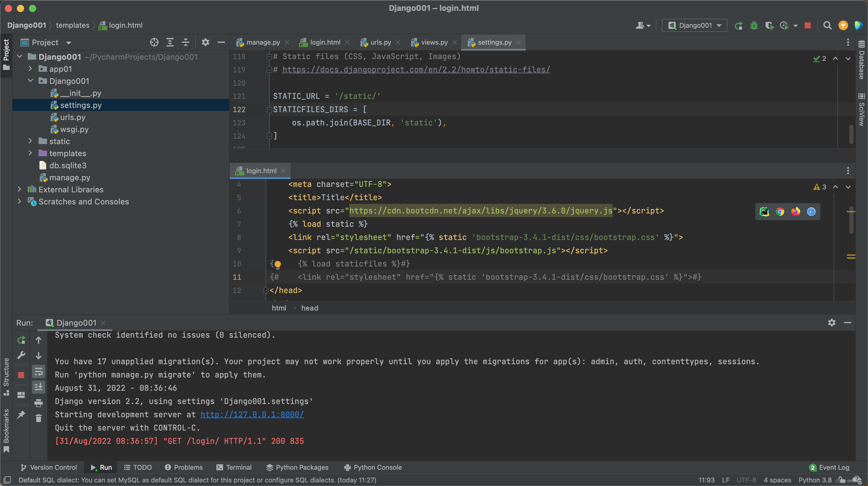Click templates in the breadcrumb path
Viewport: 868px width, 486px height.
(73, 25)
